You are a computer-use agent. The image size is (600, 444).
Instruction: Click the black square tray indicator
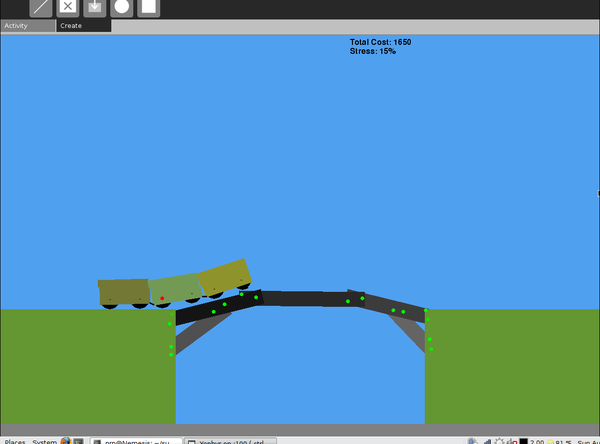[x=523, y=441]
